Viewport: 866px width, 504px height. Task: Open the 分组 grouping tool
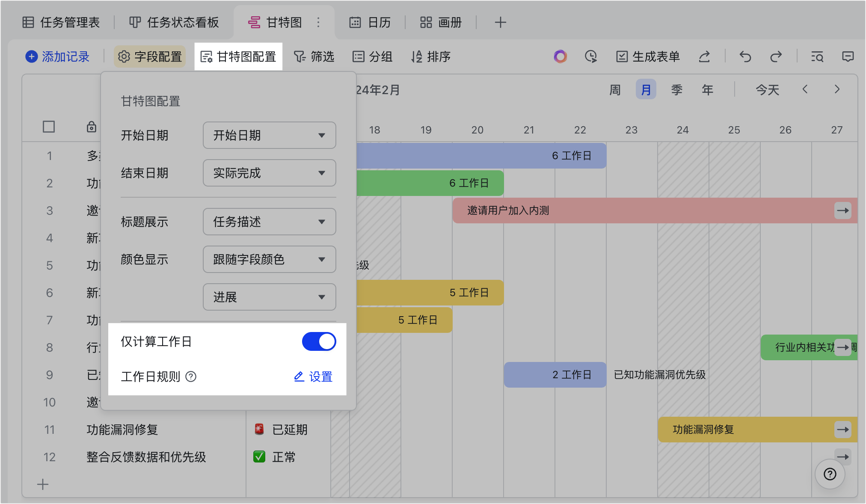coord(372,56)
